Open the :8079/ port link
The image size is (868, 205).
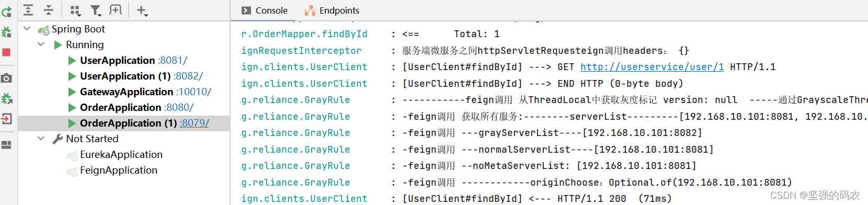click(x=195, y=123)
